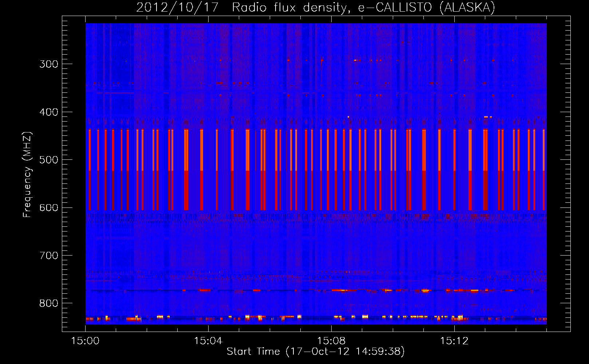Click the 15:12 time tick label
The image size is (589, 364).
pyautogui.click(x=454, y=341)
